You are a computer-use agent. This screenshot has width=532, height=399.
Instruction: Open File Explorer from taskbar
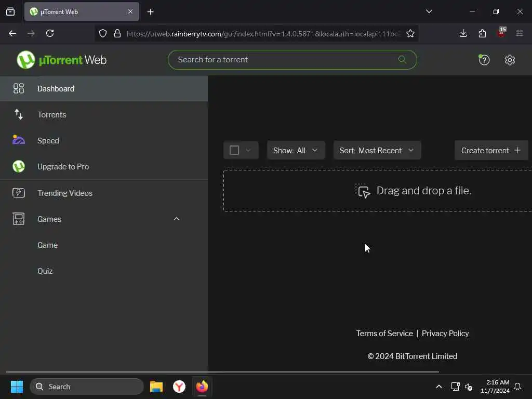(x=156, y=387)
